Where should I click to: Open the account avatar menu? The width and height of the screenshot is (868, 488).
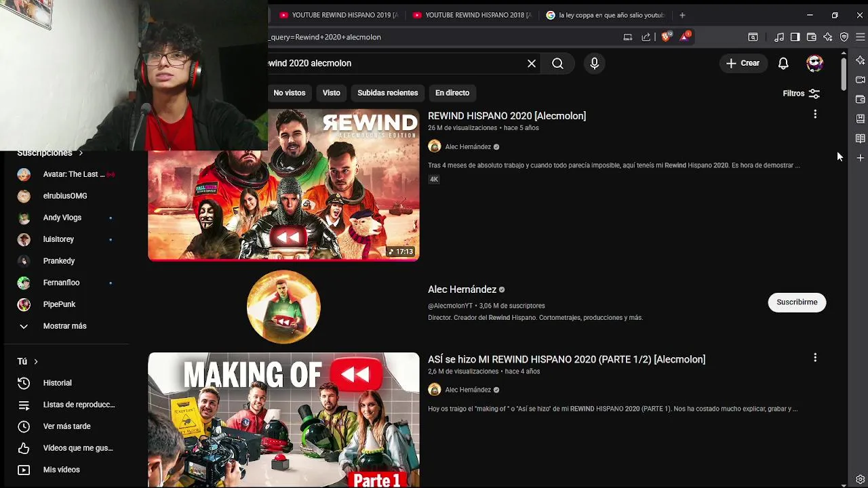tap(814, 63)
